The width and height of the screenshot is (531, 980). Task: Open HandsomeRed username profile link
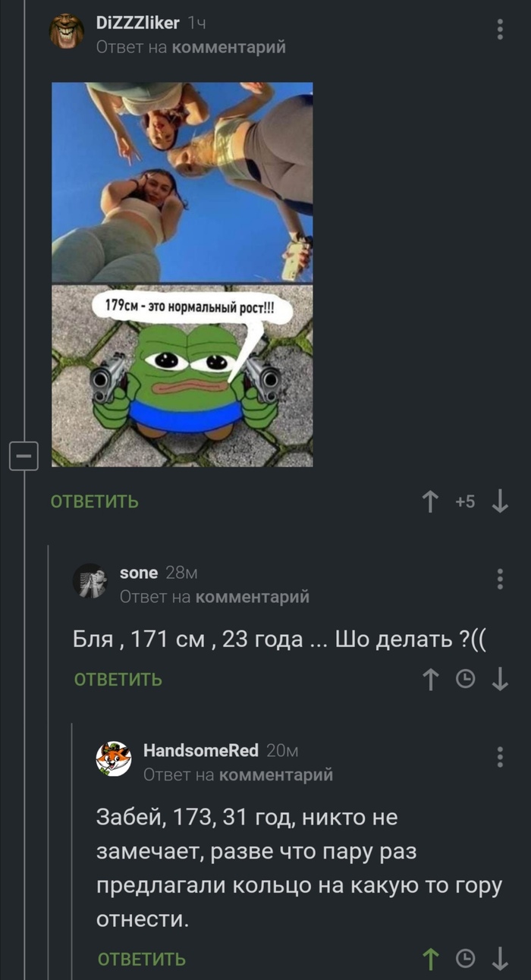click(201, 751)
